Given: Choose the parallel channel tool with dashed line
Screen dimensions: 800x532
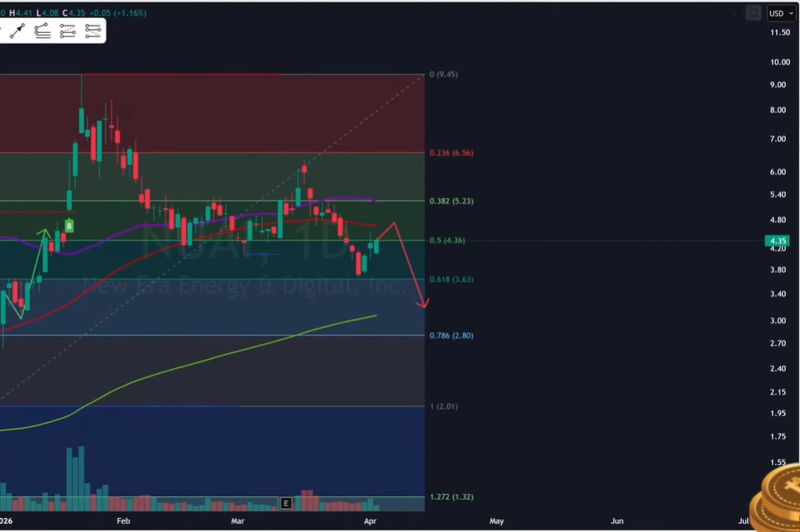Looking at the screenshot, I should (68, 31).
